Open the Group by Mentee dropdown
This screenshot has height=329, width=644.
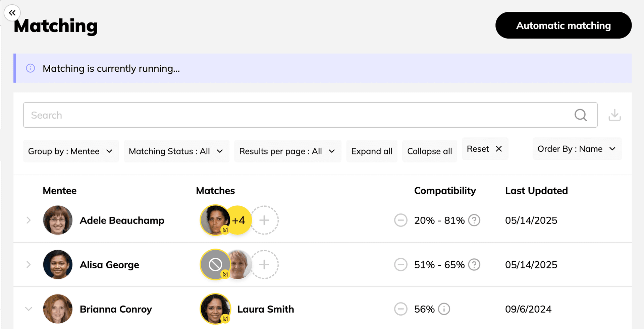pyautogui.click(x=71, y=151)
